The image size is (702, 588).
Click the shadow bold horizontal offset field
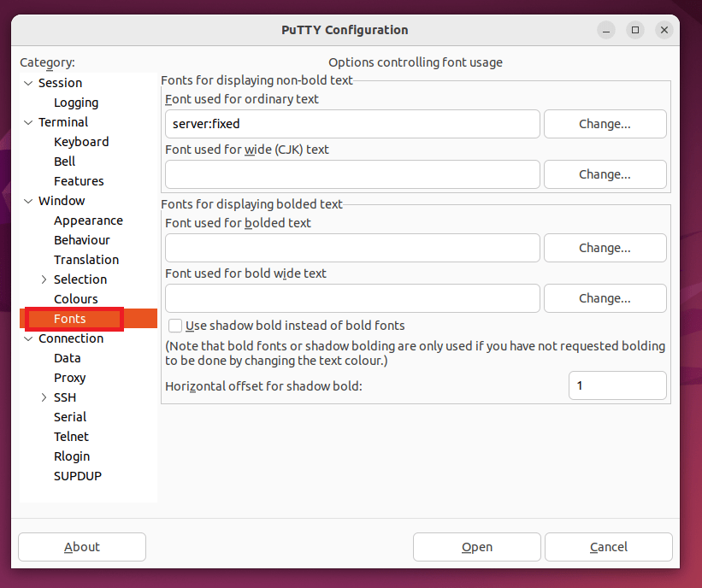point(616,385)
